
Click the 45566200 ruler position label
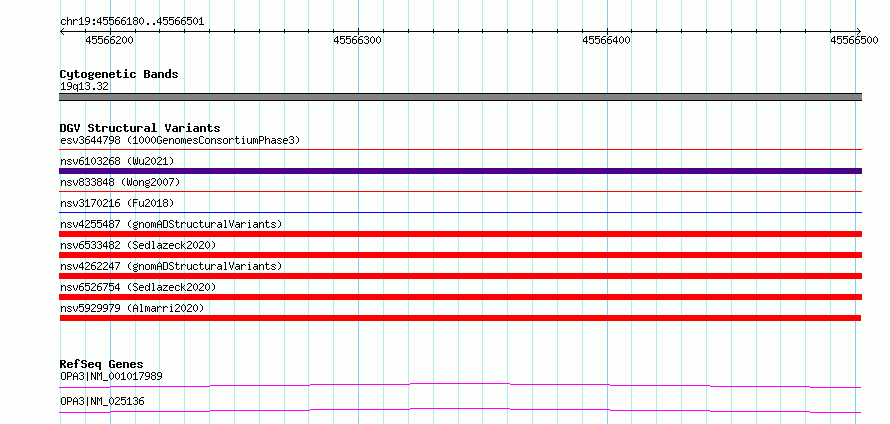[x=110, y=40]
